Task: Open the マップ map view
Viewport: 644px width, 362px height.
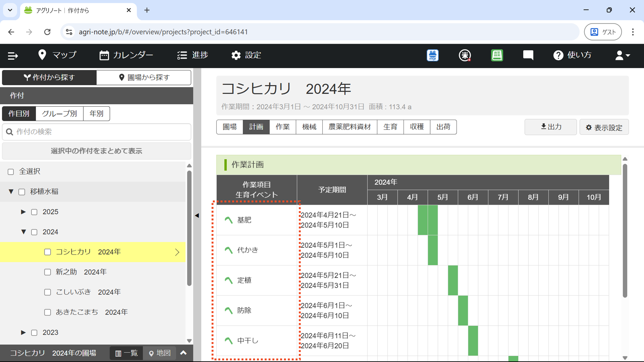Action: pyautogui.click(x=57, y=55)
